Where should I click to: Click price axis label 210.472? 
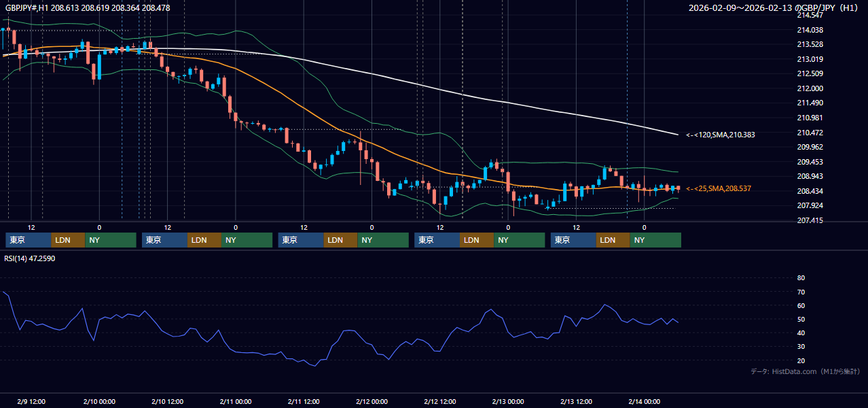pos(810,133)
